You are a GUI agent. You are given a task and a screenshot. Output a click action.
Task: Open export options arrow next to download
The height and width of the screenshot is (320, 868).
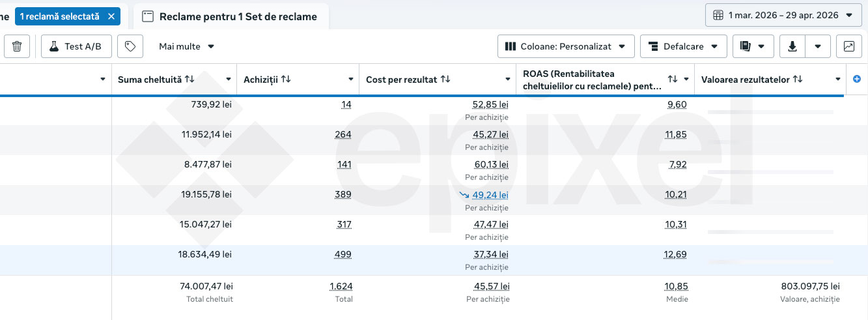818,46
